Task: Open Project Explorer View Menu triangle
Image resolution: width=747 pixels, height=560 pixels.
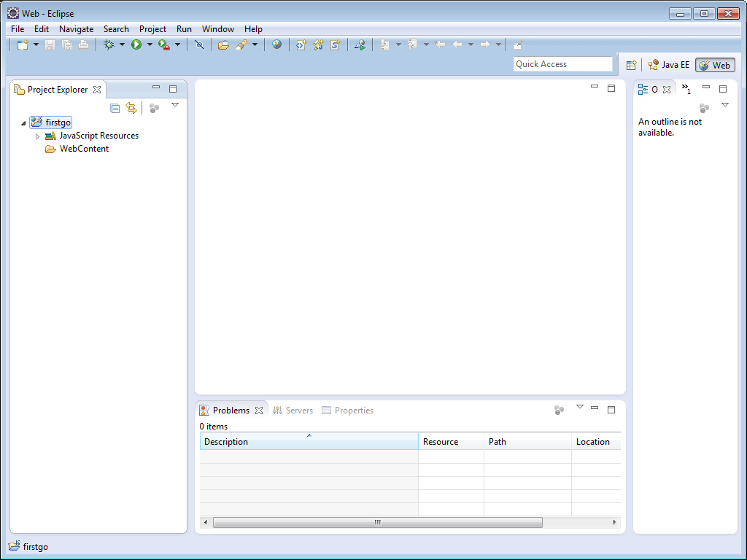Action: pos(175,105)
